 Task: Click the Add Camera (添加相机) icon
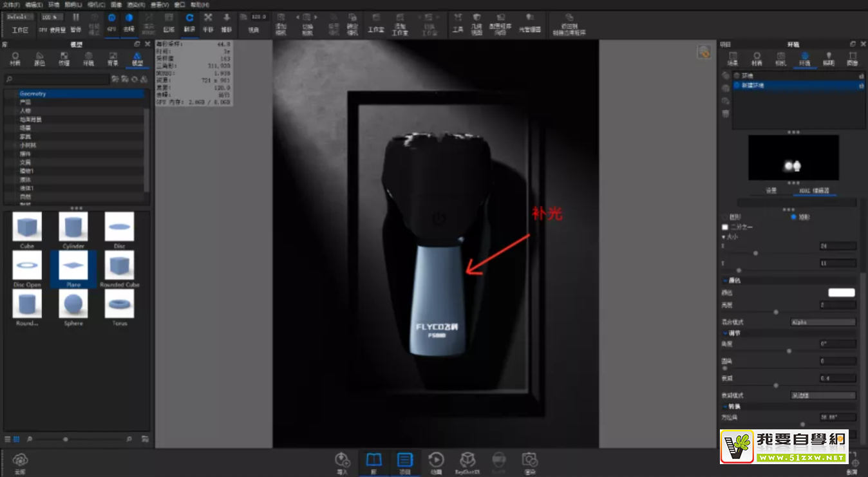tap(281, 22)
